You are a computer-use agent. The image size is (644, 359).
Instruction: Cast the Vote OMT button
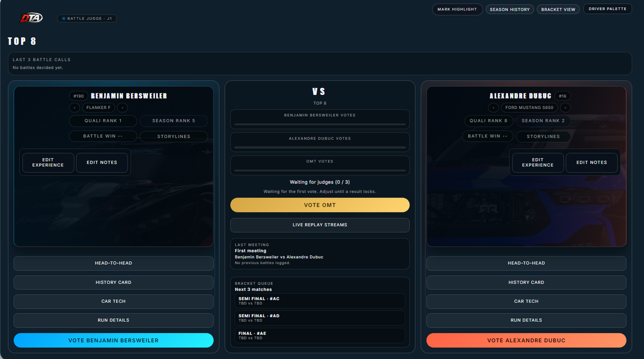pyautogui.click(x=320, y=205)
